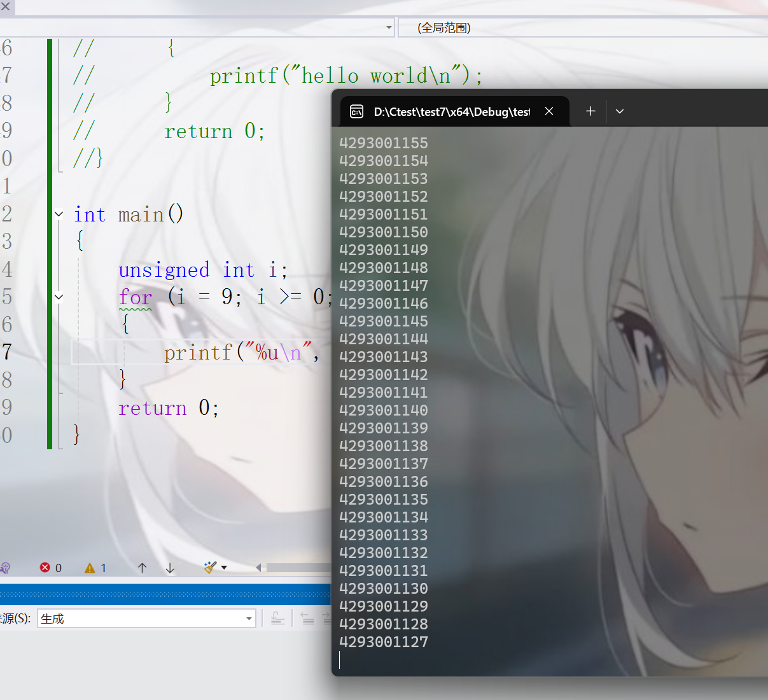Open a new terminal tab with plus
The image size is (768, 700).
click(590, 111)
